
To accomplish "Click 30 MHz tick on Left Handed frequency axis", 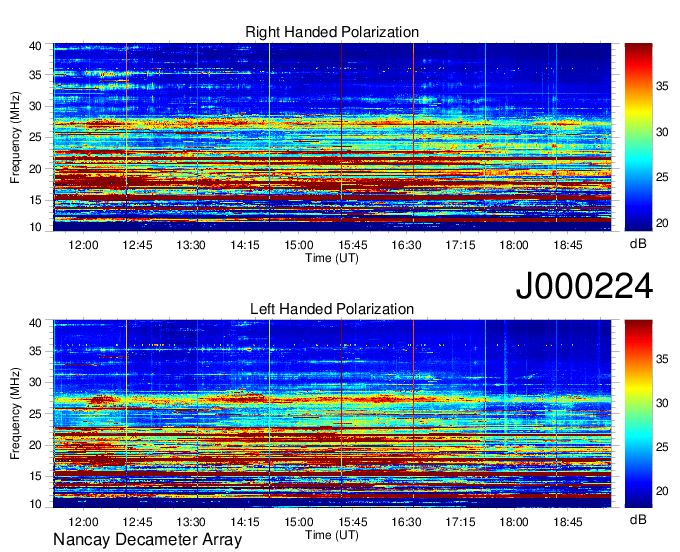I will tap(35, 382).
